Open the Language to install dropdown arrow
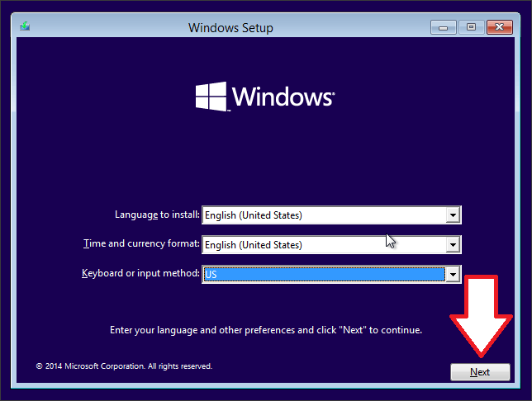 click(452, 215)
